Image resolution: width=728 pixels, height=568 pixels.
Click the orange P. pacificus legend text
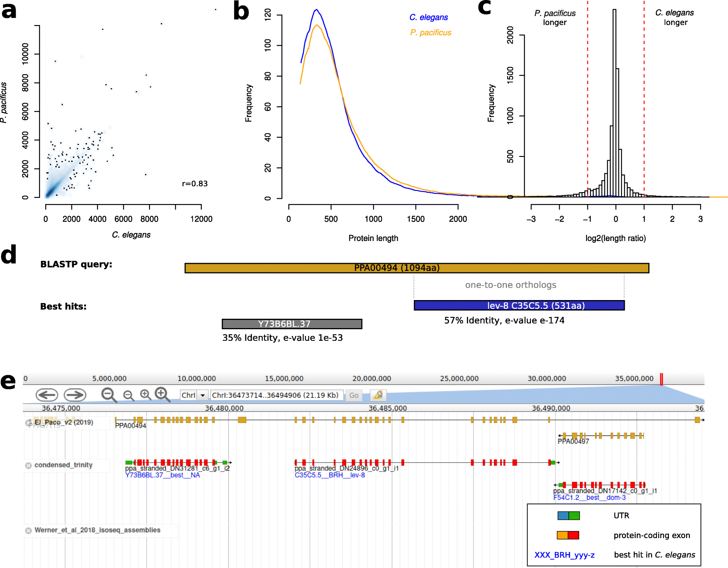click(431, 33)
